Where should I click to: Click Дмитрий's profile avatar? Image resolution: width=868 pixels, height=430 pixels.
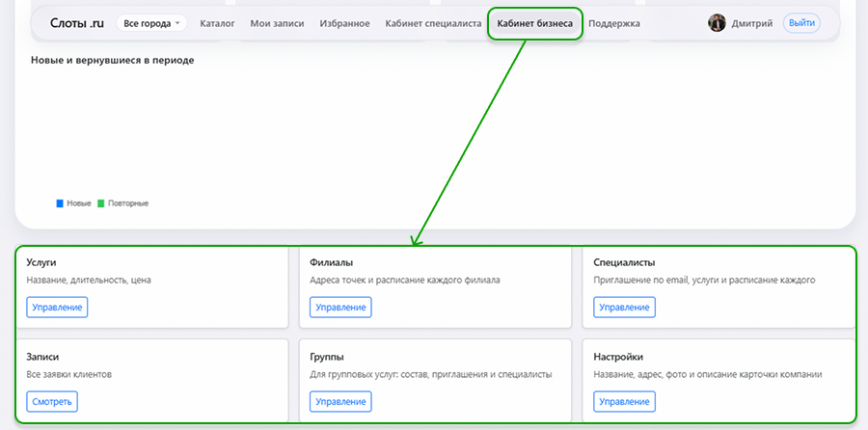coord(717,23)
